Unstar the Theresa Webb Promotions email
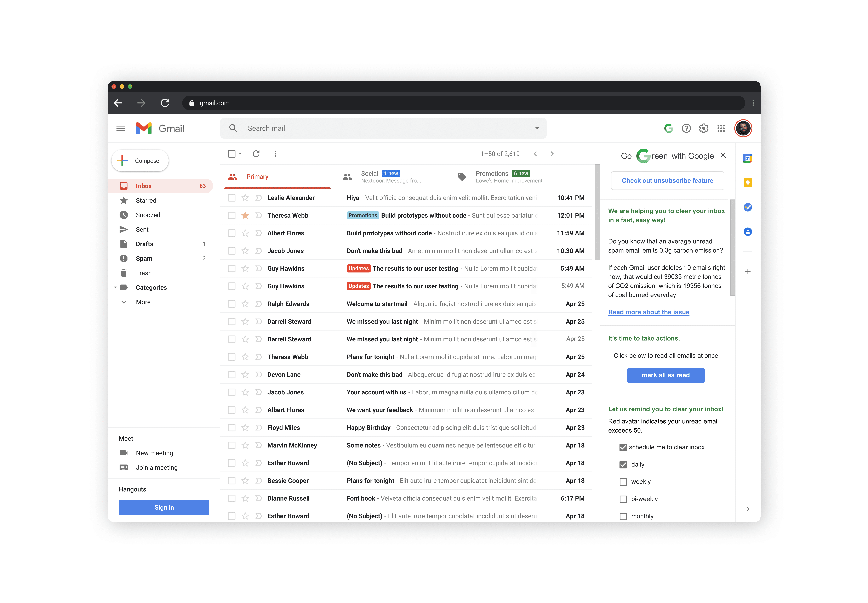The width and height of the screenshot is (868, 603). 245,215
